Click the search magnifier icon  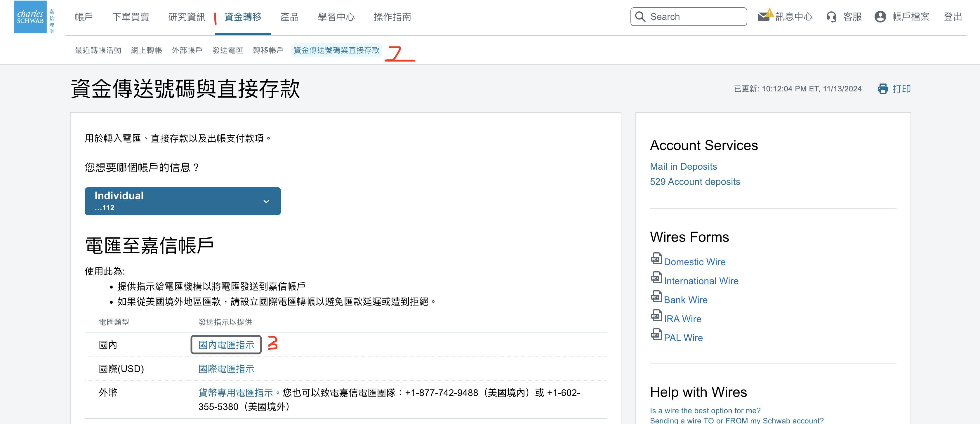640,17
